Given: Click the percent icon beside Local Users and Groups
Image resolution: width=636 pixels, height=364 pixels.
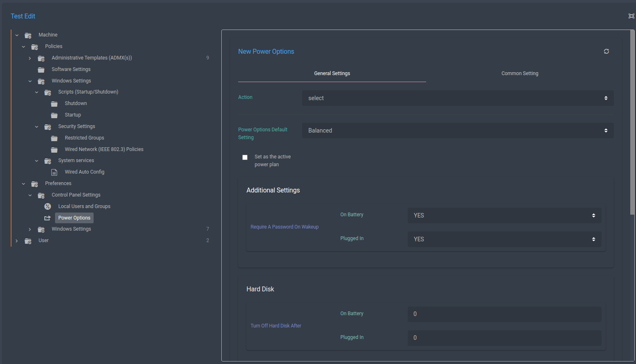Looking at the screenshot, I should [48, 206].
